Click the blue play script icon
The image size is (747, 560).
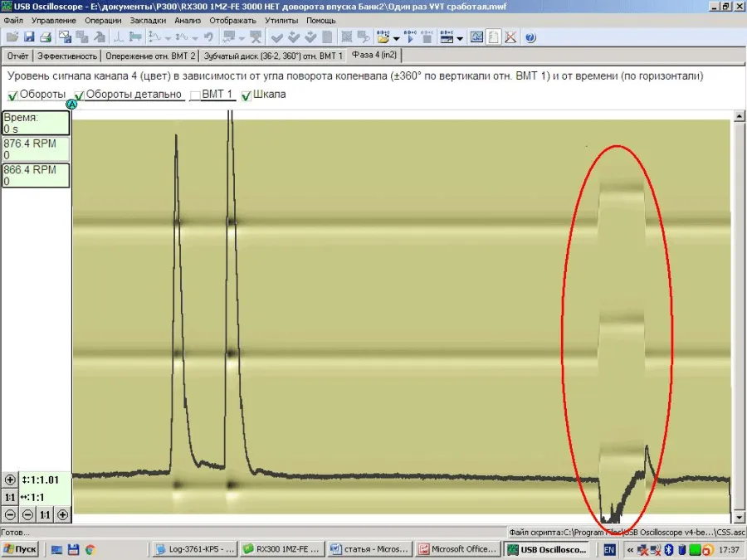[410, 37]
